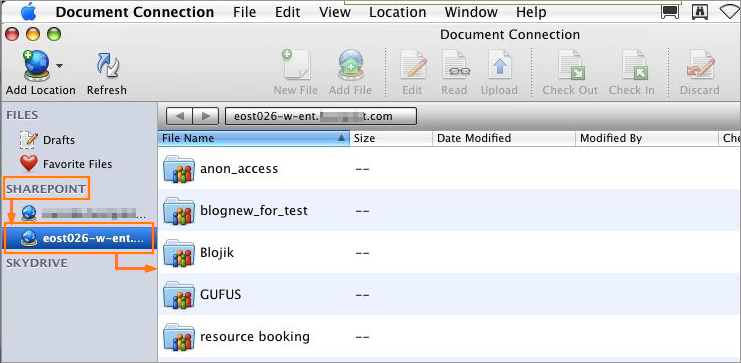
Task: Select the resource booking file name
Action: click(255, 337)
